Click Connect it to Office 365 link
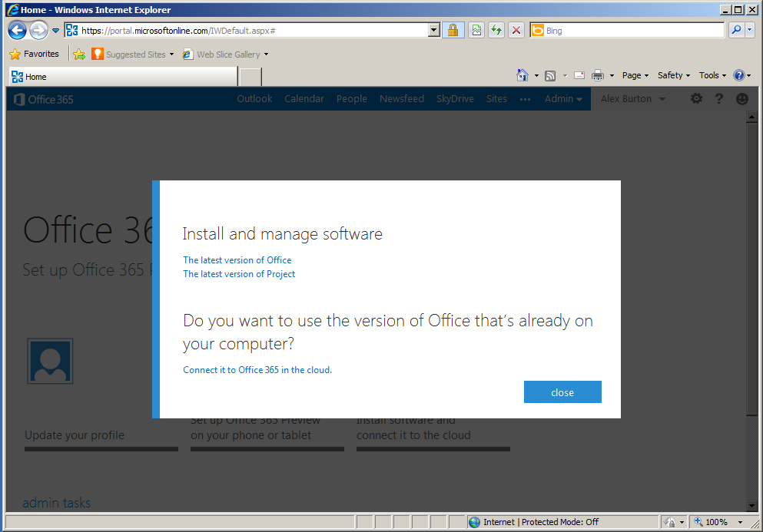The height and width of the screenshot is (532, 763). (257, 369)
